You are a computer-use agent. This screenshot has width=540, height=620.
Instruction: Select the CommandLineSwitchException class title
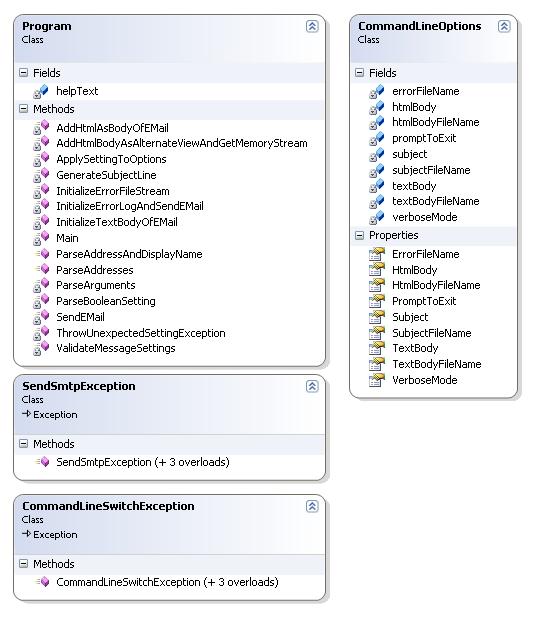coord(108,506)
